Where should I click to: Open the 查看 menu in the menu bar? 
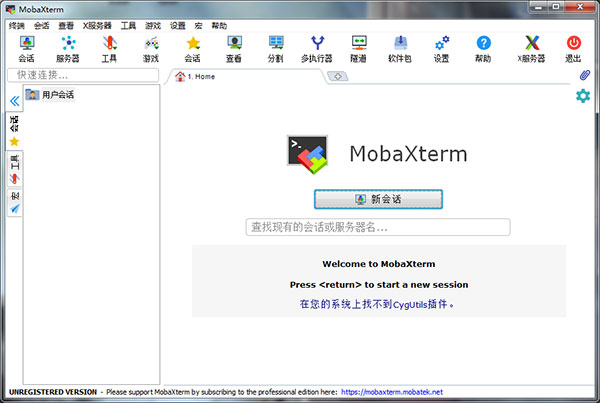point(66,26)
